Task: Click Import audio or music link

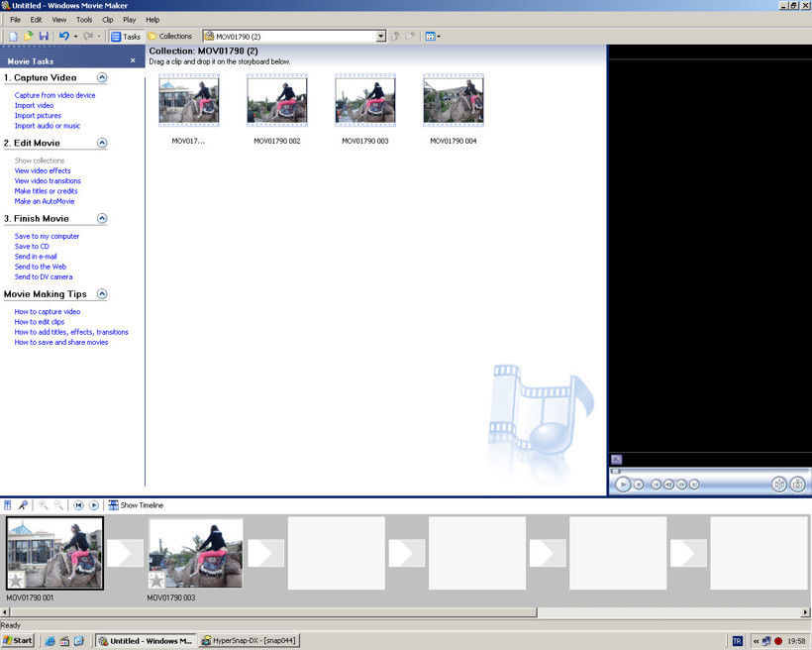Action: tap(48, 126)
